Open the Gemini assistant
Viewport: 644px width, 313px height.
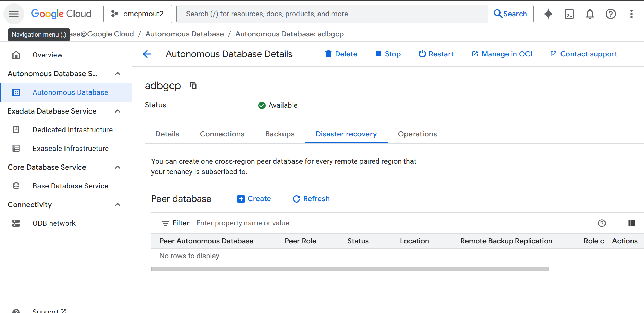[548, 14]
